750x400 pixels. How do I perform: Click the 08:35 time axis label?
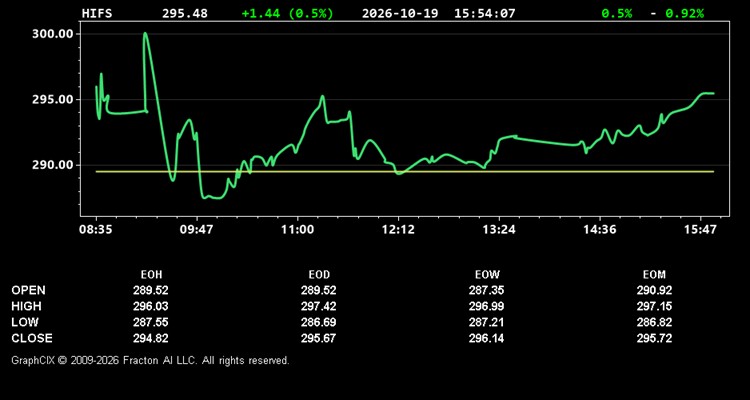pyautogui.click(x=96, y=230)
